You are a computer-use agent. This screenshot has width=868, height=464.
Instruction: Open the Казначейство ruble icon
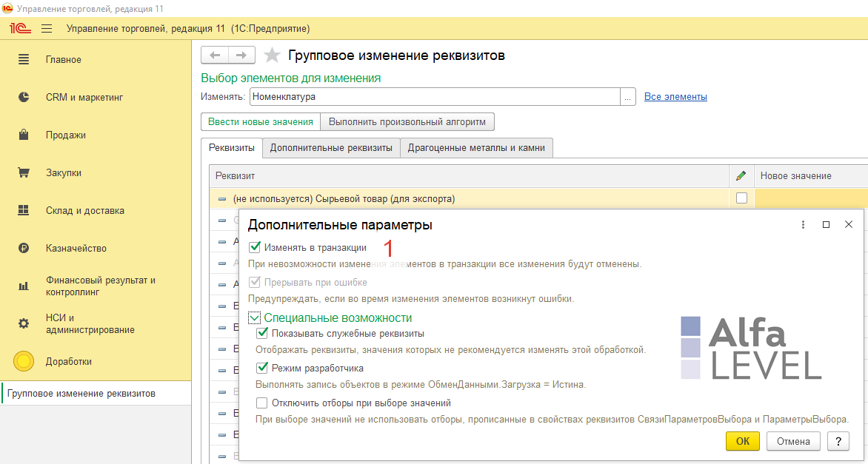click(23, 249)
